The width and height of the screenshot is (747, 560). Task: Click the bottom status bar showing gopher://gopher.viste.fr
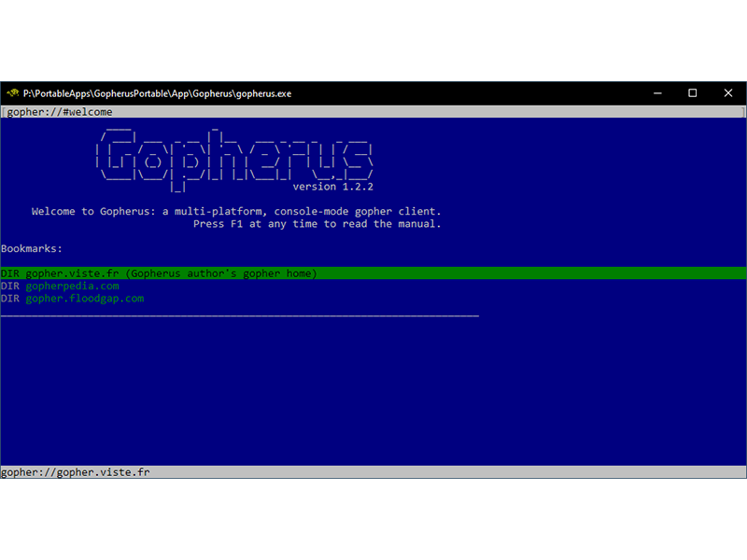click(76, 472)
